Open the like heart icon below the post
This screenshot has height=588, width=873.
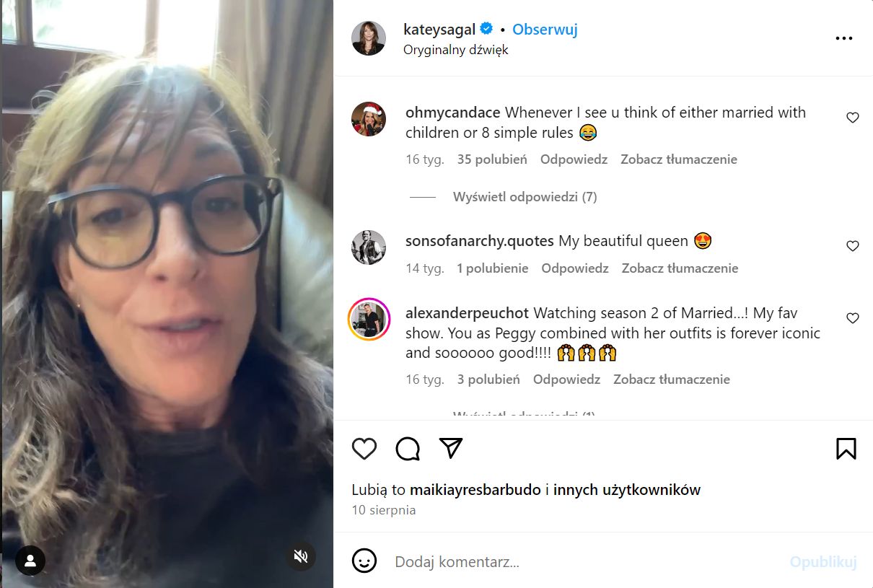364,448
